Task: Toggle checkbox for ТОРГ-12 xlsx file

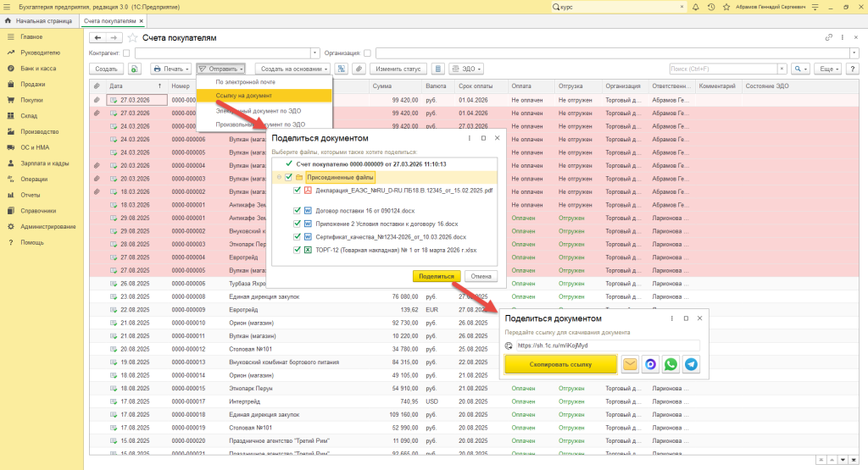Action: pos(297,250)
